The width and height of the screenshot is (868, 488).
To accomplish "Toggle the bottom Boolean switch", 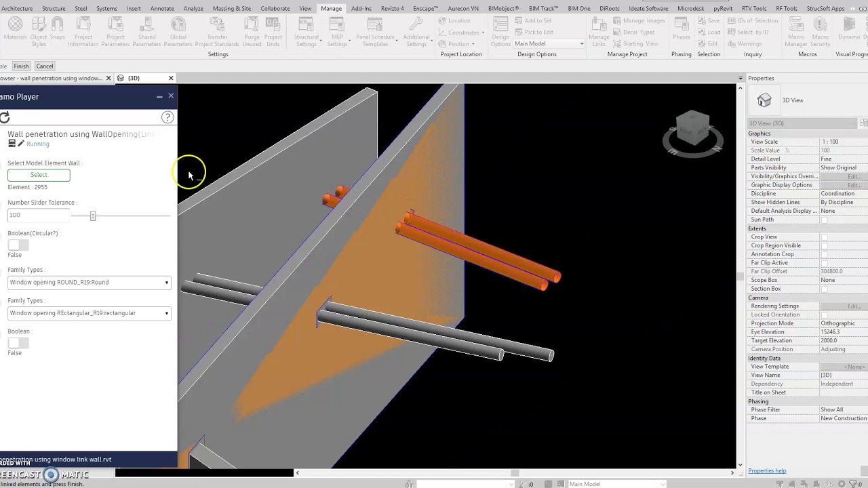I will click(x=18, y=342).
